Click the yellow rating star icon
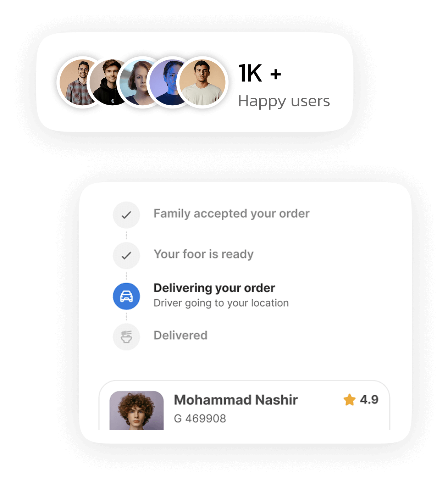 349,400
